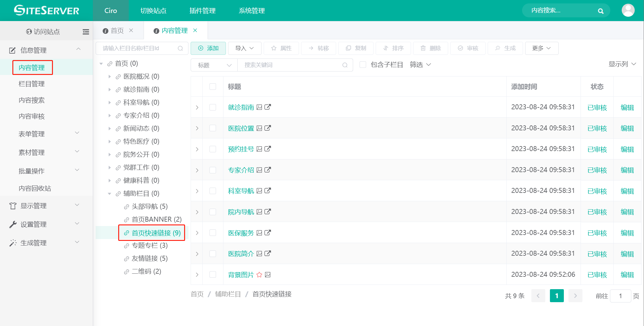Click the content search magnifier icon

pyautogui.click(x=601, y=11)
